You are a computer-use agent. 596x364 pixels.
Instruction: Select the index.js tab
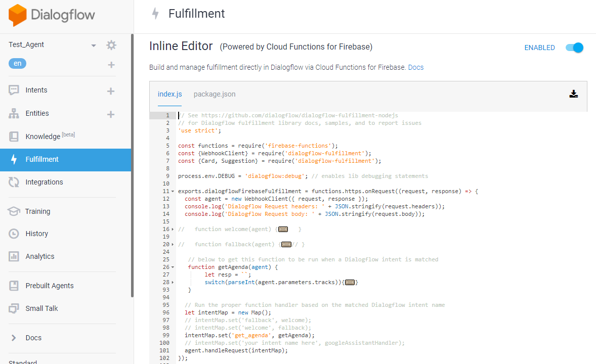[x=169, y=94]
